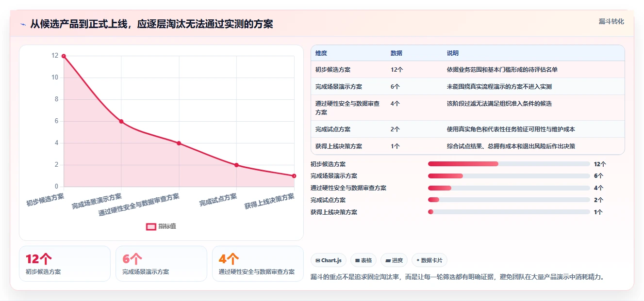Click the 获得上线决策方案 progress bar
The height and width of the screenshot is (301, 644).
[x=509, y=212]
